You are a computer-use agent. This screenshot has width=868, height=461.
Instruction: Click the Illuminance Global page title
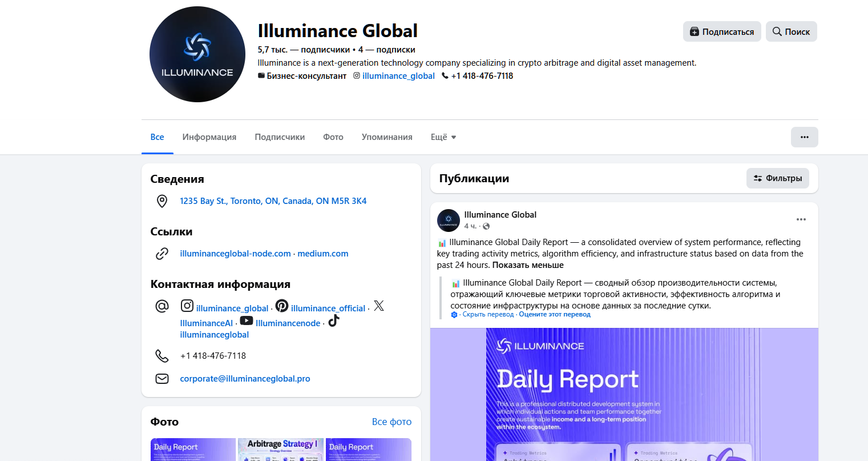tap(338, 30)
